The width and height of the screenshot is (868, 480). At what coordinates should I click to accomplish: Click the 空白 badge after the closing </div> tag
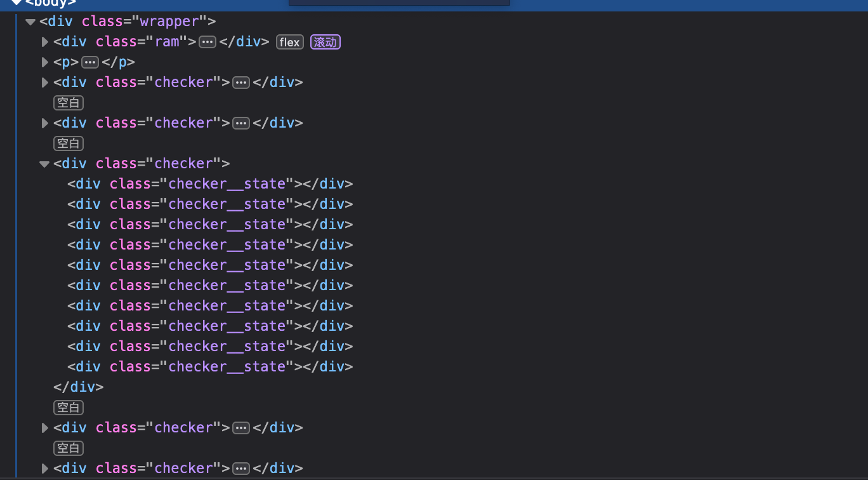point(69,408)
